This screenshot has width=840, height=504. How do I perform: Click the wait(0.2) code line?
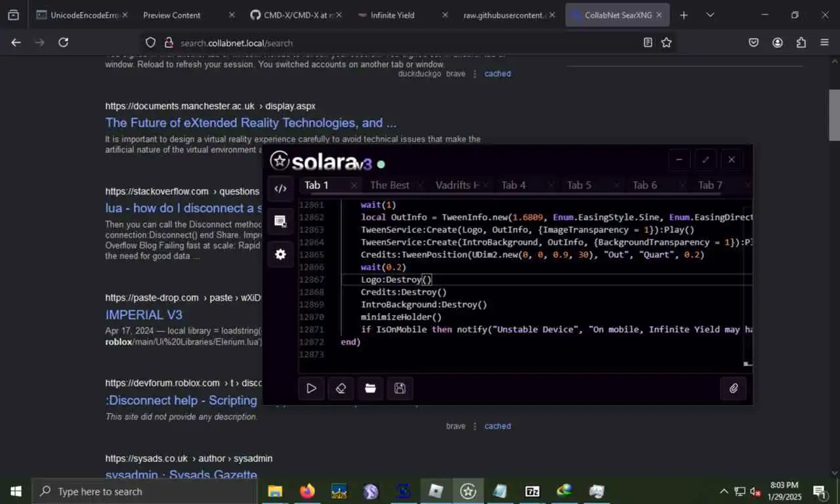click(383, 267)
